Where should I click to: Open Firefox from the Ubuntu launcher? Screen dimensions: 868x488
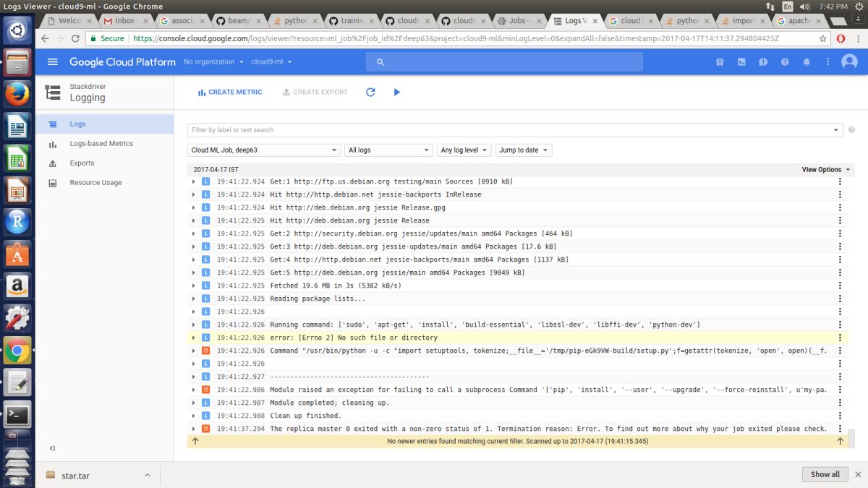point(17,95)
